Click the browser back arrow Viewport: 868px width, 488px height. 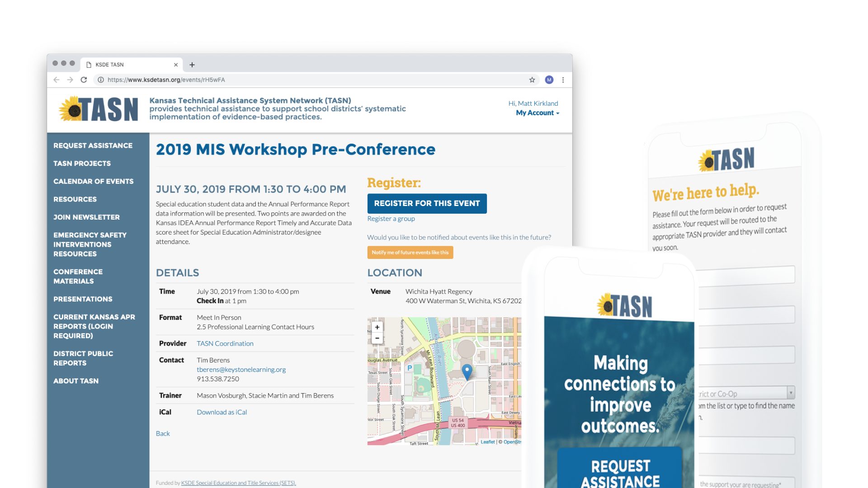57,80
